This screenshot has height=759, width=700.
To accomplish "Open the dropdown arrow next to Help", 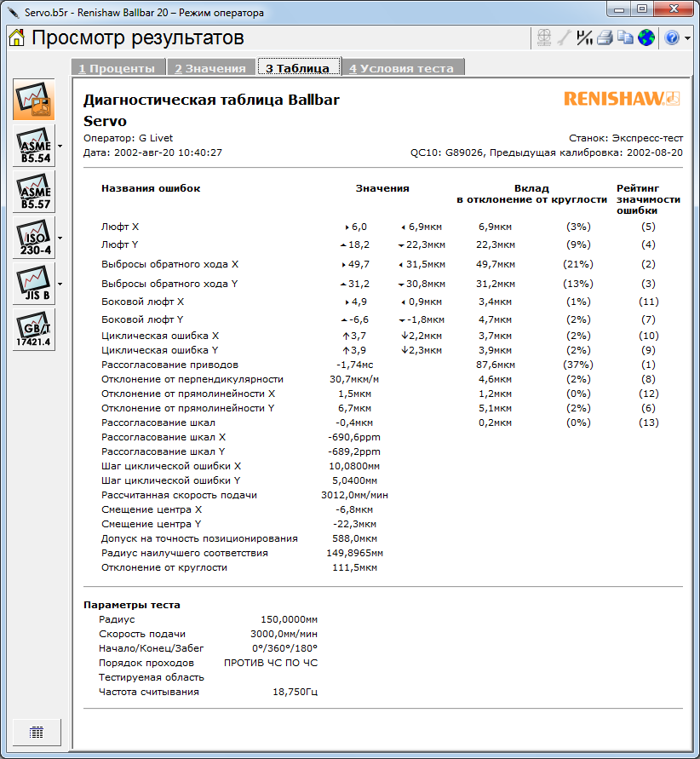I will click(687, 37).
